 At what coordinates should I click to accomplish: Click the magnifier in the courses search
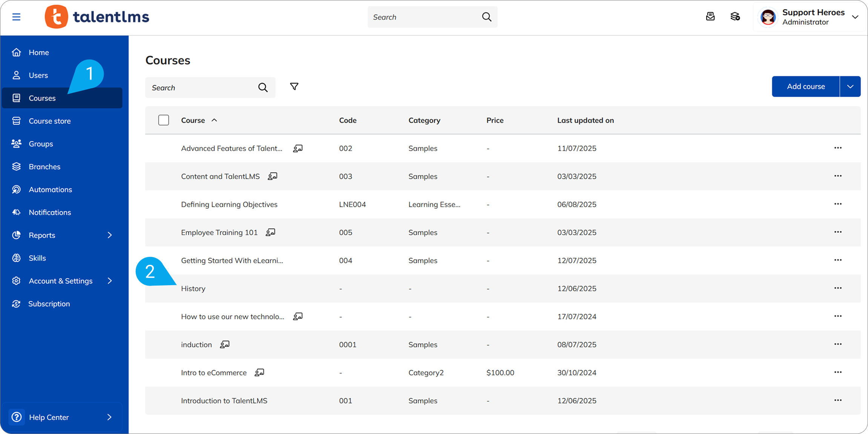[x=263, y=88]
